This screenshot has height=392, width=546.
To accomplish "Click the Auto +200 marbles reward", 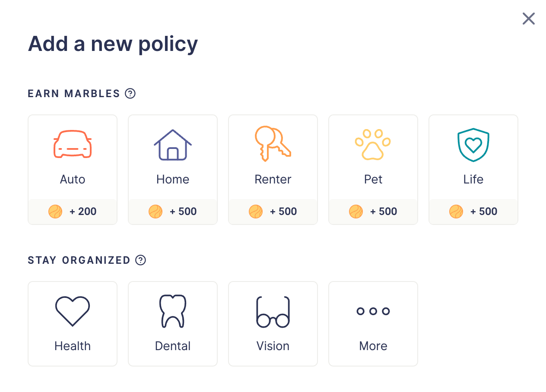I will coord(73,212).
